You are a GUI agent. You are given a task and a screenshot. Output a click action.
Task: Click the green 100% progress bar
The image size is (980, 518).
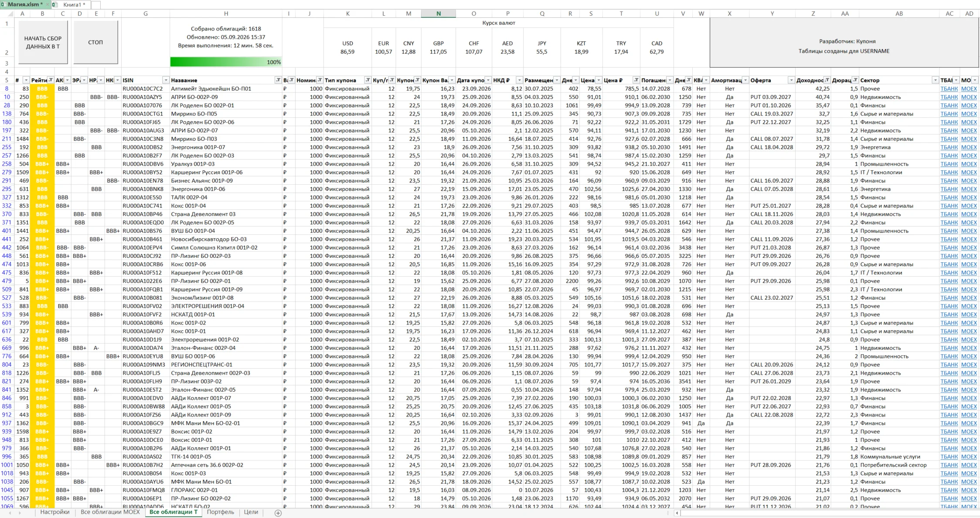[x=226, y=62]
